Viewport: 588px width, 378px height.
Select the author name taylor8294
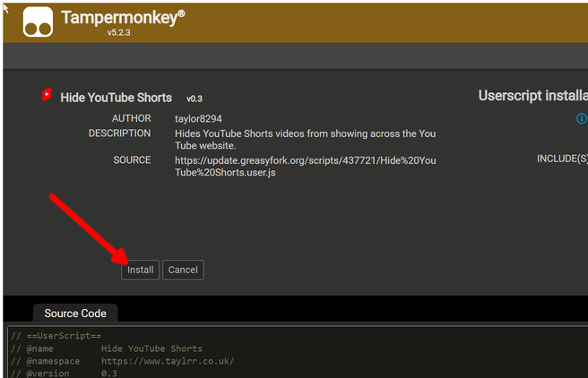pos(198,119)
